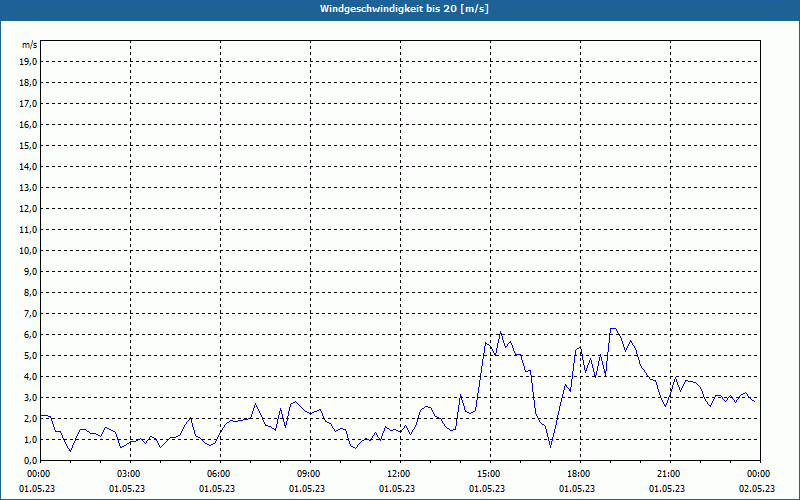
Task: Select the 2,0 y-axis label
Action: (30, 418)
